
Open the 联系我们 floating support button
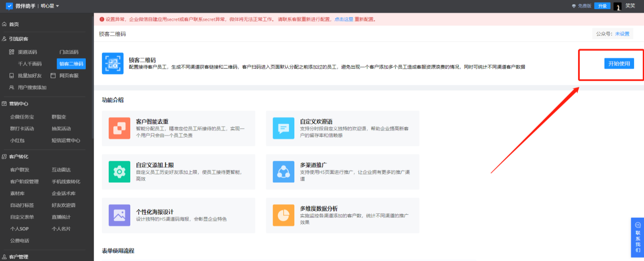637,237
